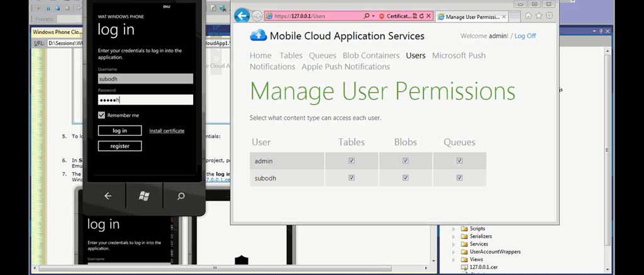644x275 pixels.
Task: Tap the Install certificate link
Action: 167,131
